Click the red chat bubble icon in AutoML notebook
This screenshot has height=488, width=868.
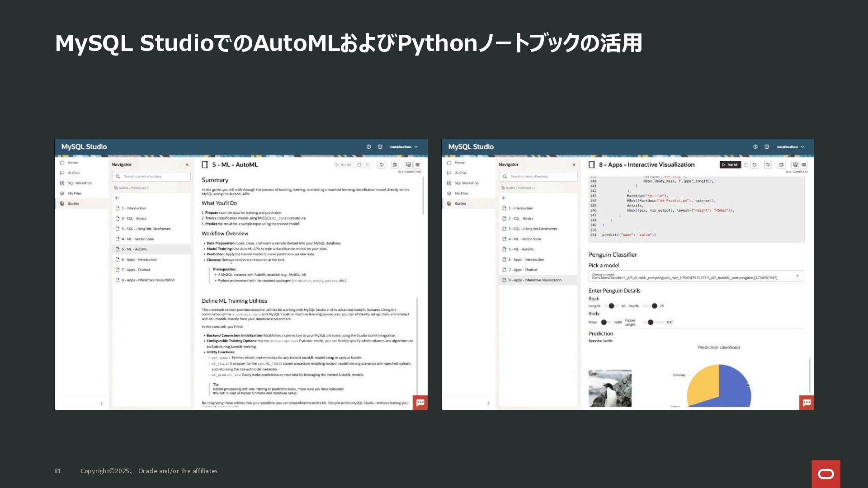(x=420, y=403)
